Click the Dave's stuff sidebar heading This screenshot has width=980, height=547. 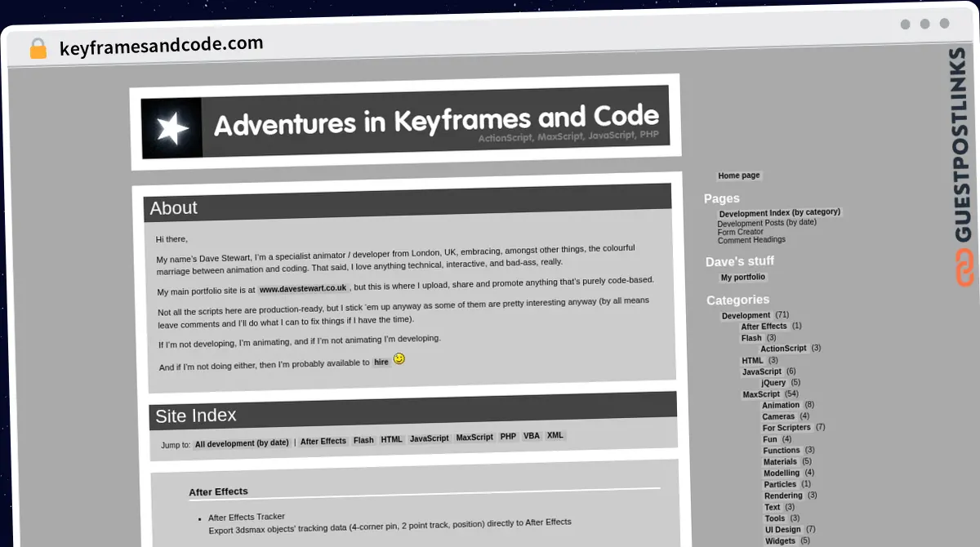point(740,261)
